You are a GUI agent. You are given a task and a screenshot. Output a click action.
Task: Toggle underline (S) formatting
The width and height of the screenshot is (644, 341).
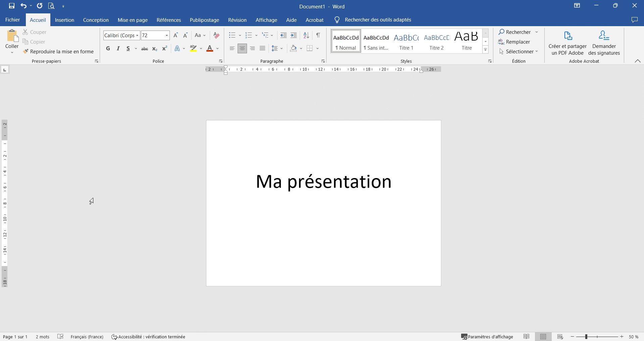(128, 49)
